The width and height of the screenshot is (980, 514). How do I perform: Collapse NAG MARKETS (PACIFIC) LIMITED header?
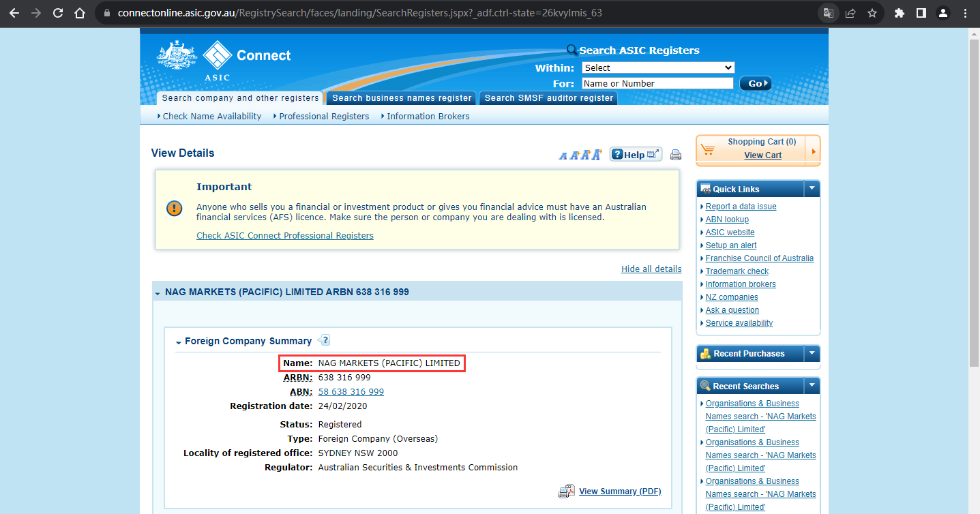(158, 293)
